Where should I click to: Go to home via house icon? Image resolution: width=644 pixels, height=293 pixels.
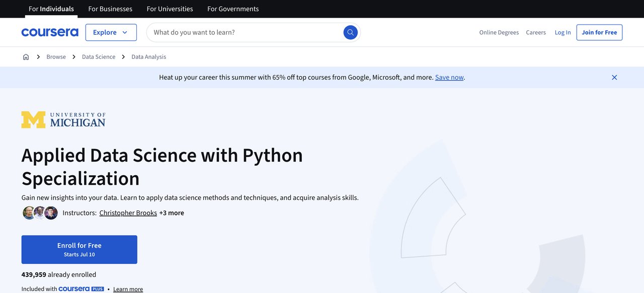(x=26, y=57)
